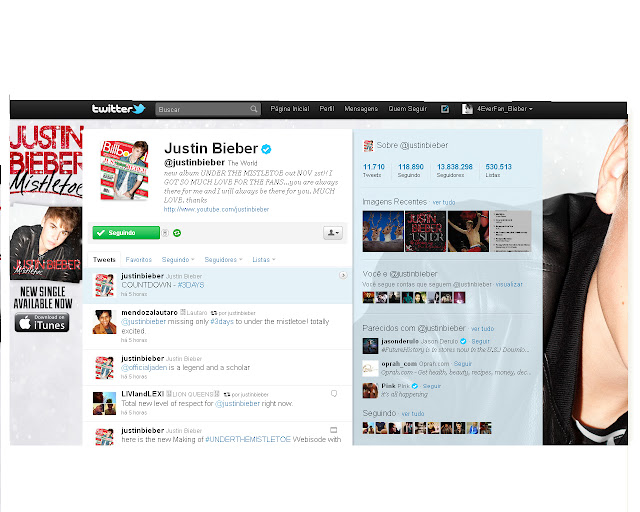Click ver tudo next to Parecidos com
Screen dimensions: 640x512
482,329
